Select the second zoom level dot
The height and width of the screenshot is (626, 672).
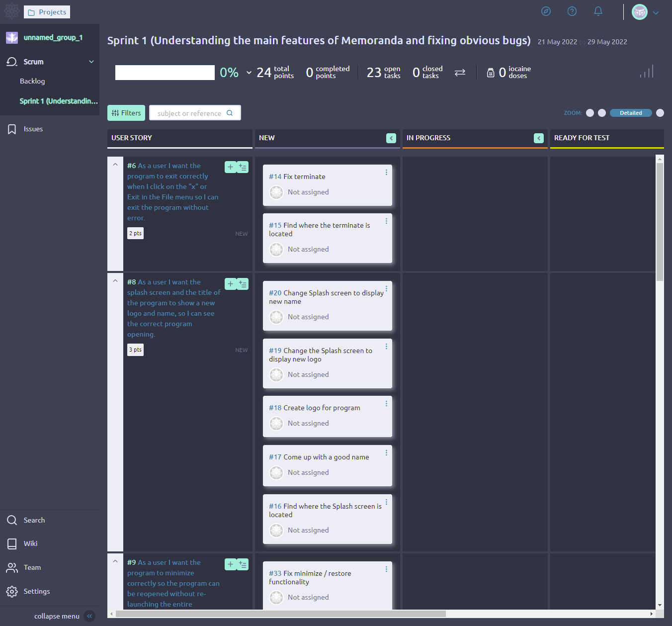[602, 113]
